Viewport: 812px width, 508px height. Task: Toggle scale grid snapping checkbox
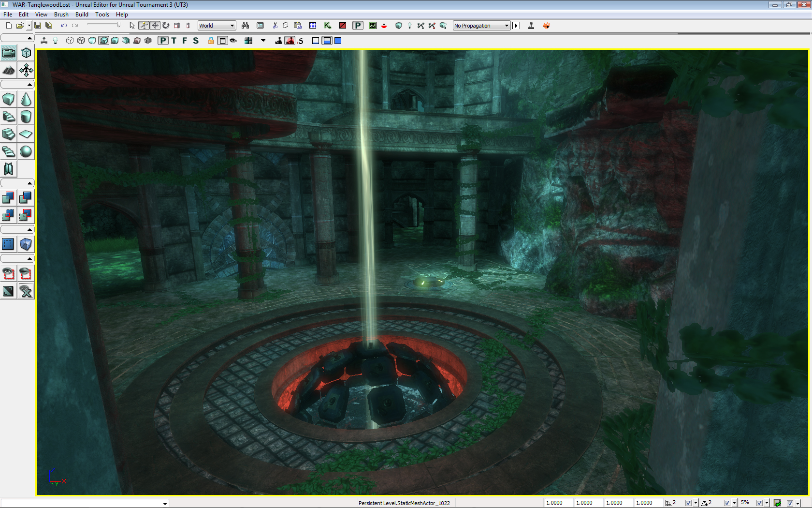tap(759, 503)
